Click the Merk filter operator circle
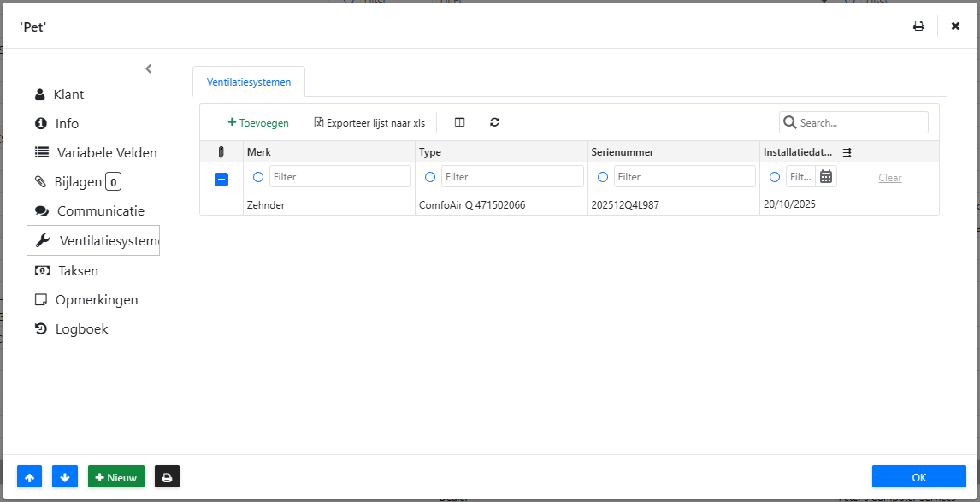This screenshot has width=980, height=502. (x=258, y=177)
